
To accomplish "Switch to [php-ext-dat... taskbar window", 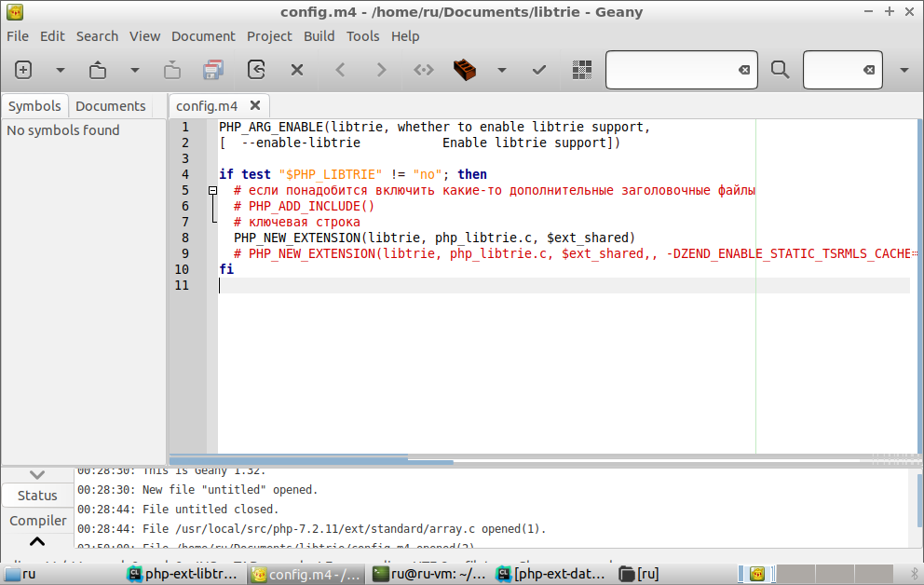I will point(551,574).
